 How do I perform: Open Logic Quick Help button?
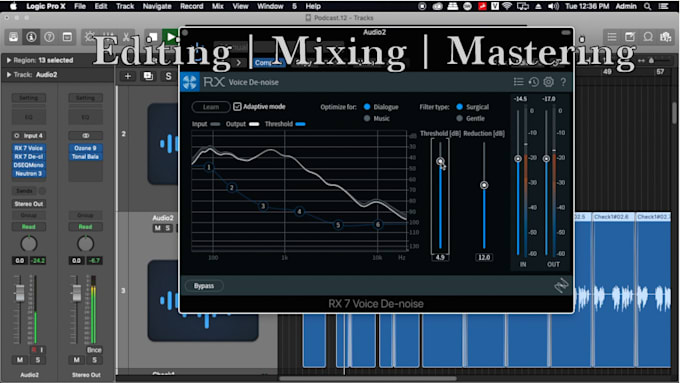49,37
